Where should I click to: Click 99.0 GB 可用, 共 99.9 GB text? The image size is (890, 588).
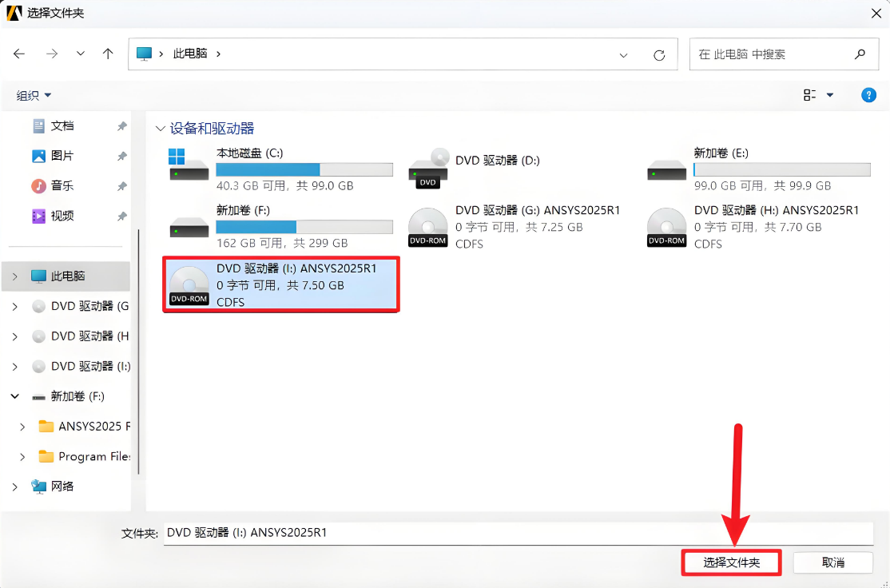coord(762,185)
